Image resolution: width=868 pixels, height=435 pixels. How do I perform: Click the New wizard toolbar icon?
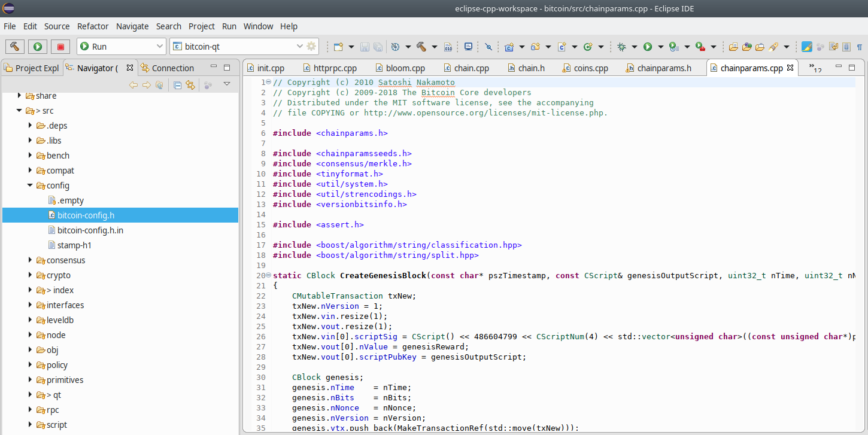tap(338, 46)
